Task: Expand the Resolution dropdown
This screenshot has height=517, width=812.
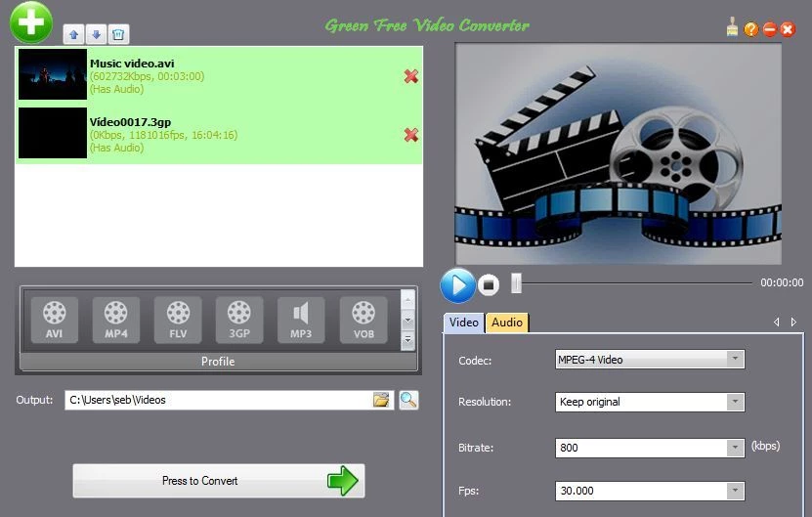Action: (x=735, y=402)
